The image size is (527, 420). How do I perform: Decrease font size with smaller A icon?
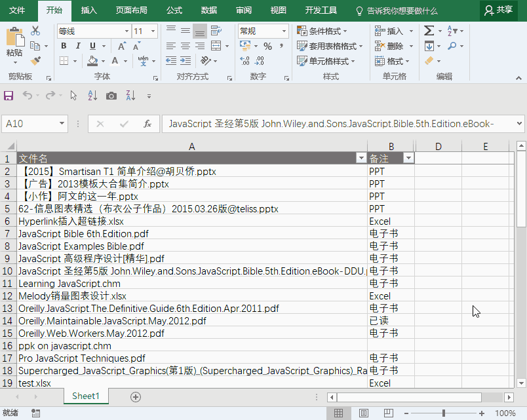(136, 46)
